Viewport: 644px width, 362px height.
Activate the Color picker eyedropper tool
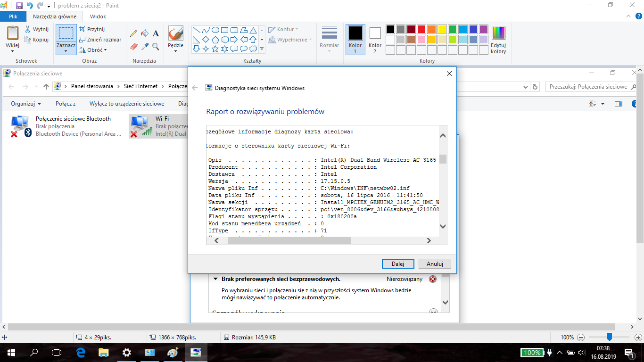(145, 46)
